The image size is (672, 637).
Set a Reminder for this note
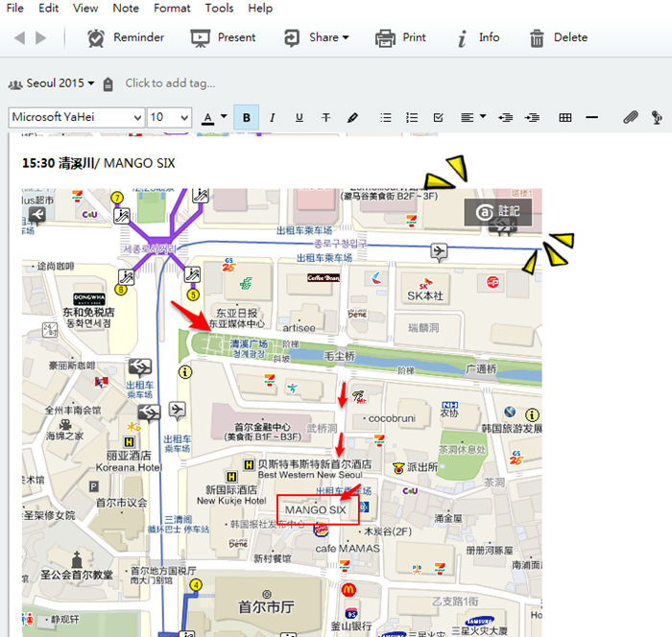coord(125,38)
